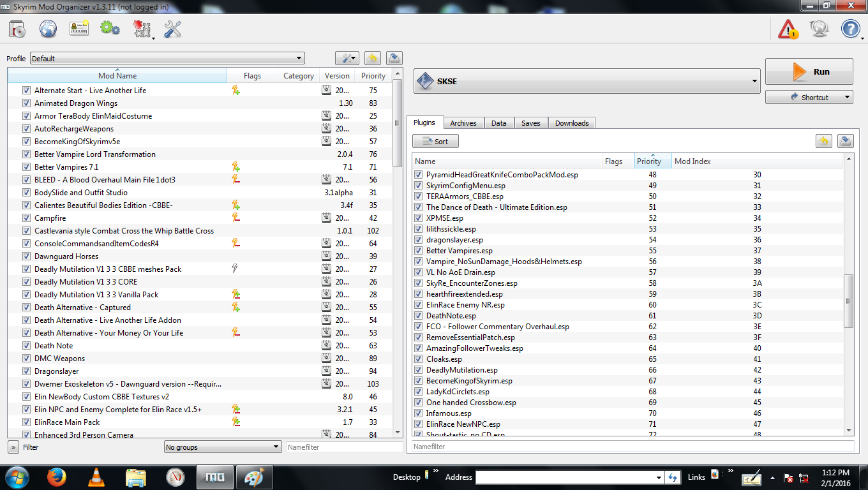
Task: Open the No groups dropdown
Action: pos(223,447)
